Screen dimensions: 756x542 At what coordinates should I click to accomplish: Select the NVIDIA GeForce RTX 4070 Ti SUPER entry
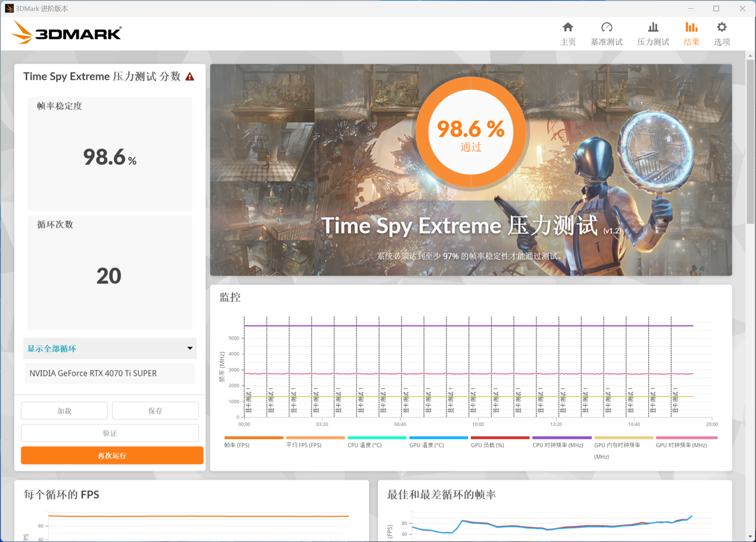coord(110,373)
